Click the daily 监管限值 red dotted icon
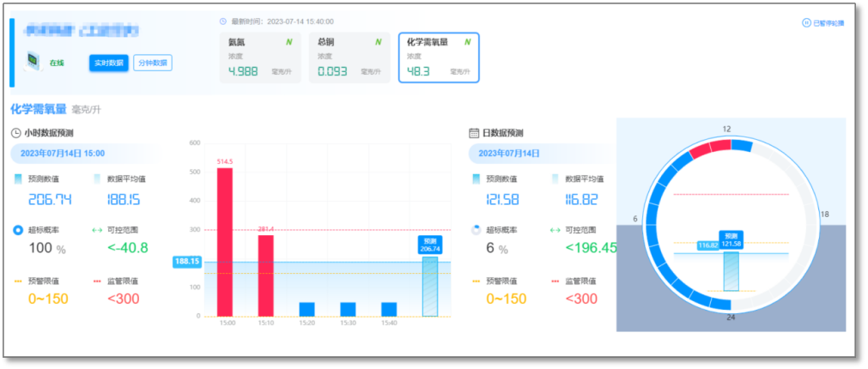This screenshot has width=868, height=369. [555, 281]
